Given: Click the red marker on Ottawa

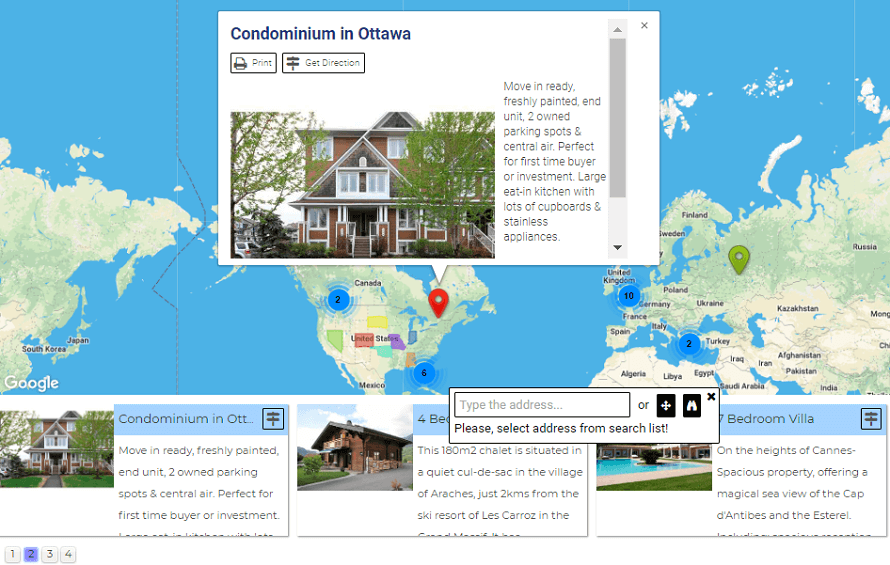Looking at the screenshot, I should [x=438, y=302].
